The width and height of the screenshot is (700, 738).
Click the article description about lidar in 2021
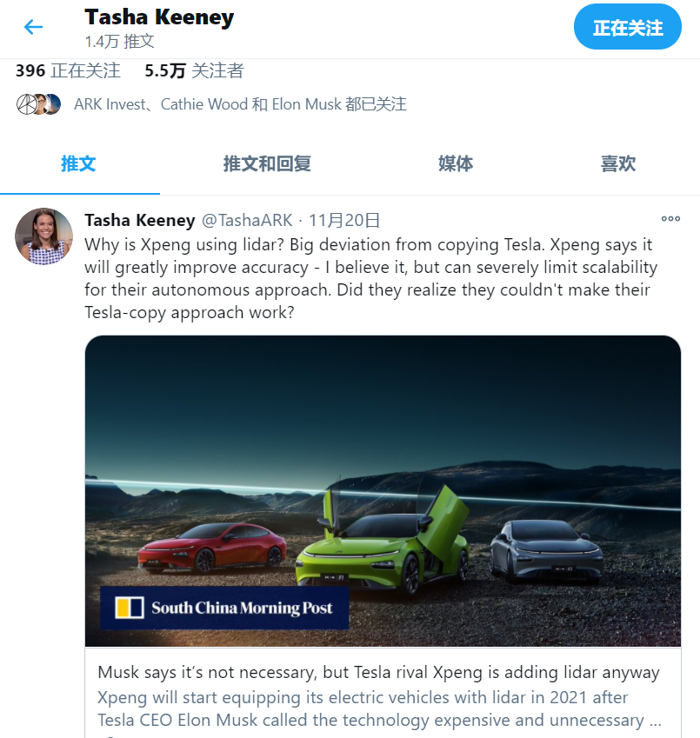(x=379, y=708)
